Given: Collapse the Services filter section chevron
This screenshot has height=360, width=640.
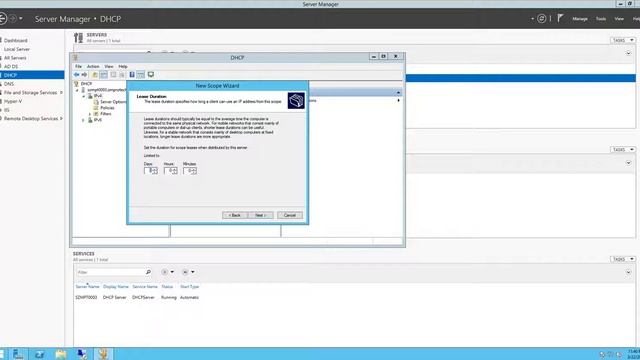Looking at the screenshot, I should (629, 272).
